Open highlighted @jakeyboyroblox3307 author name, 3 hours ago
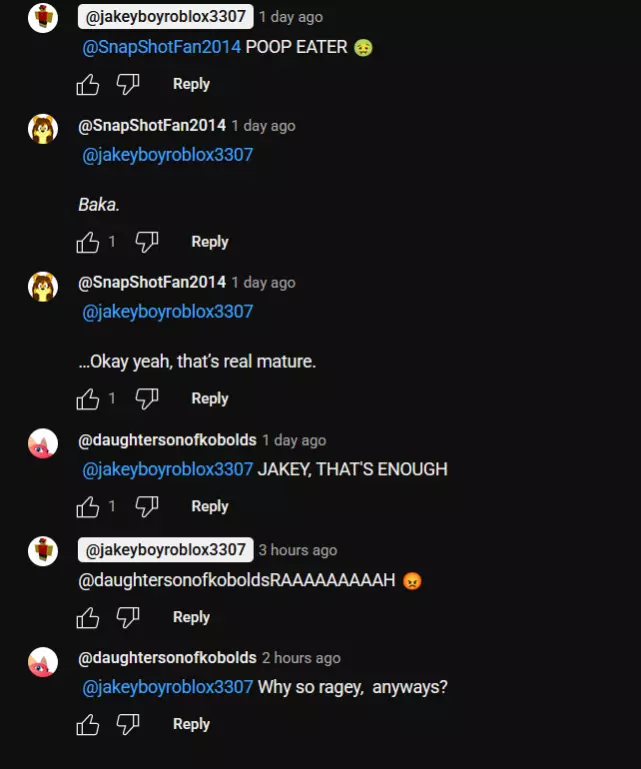641x769 pixels. tap(166, 550)
